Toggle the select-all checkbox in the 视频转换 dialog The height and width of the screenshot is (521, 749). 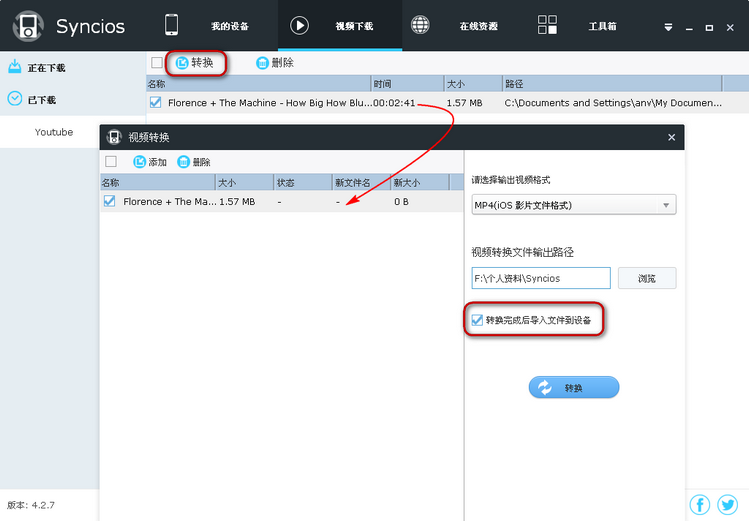(x=111, y=161)
